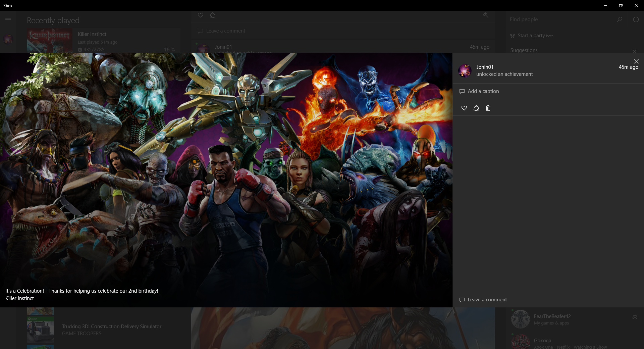This screenshot has width=644, height=349.
Task: Dismiss the Suggestions section
Action: click(x=634, y=51)
